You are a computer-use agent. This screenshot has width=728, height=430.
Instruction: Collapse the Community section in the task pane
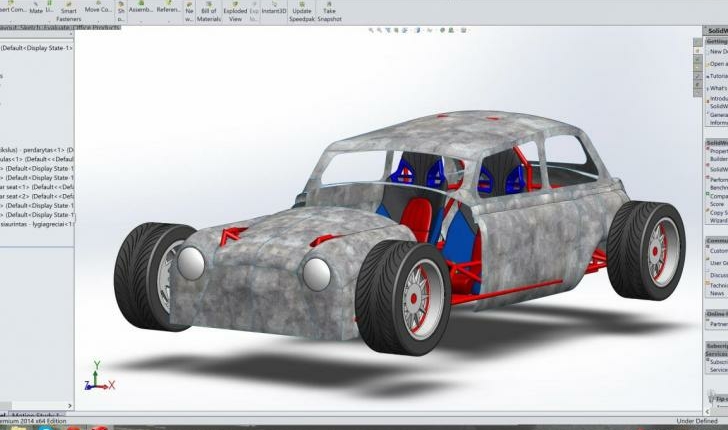click(x=716, y=241)
